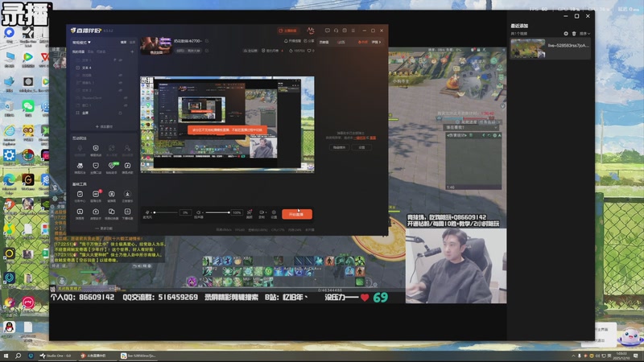The height and width of the screenshot is (362, 644).
Task: Open the shield icon in the interactive tools' first row
Action: (96, 149)
